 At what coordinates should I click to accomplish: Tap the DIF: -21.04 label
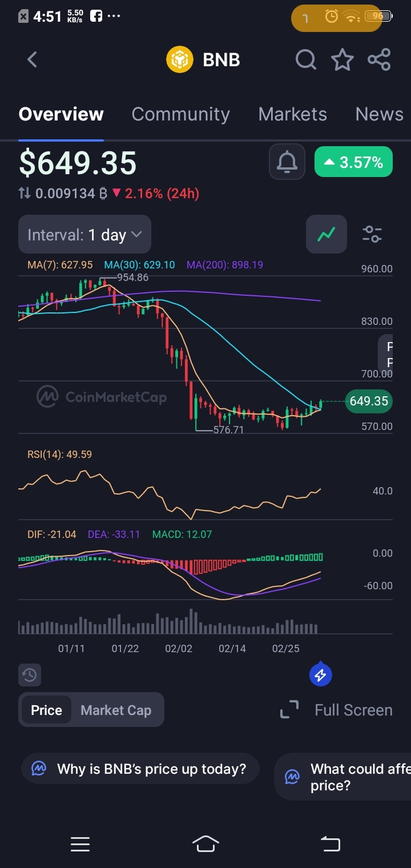[52, 535]
